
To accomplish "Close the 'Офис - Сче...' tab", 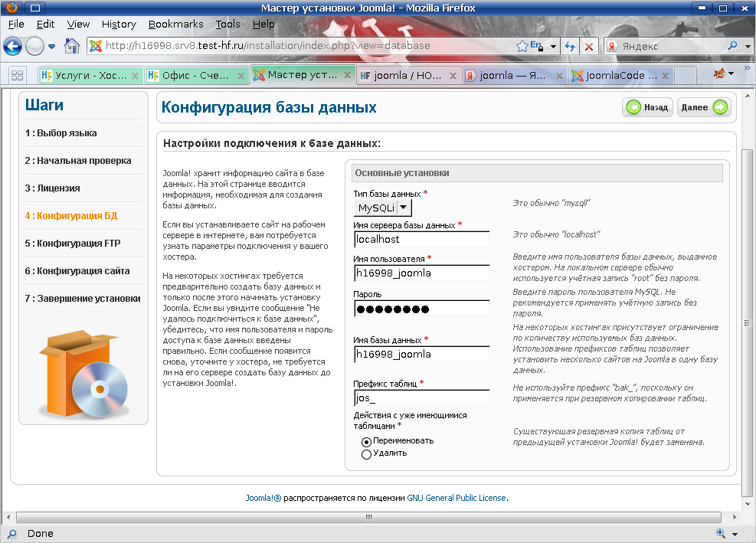I will [241, 76].
